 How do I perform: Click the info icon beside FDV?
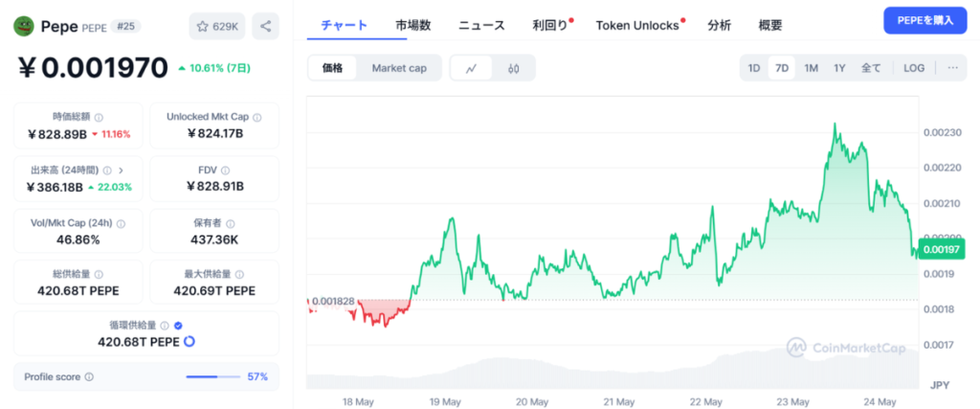click(225, 170)
